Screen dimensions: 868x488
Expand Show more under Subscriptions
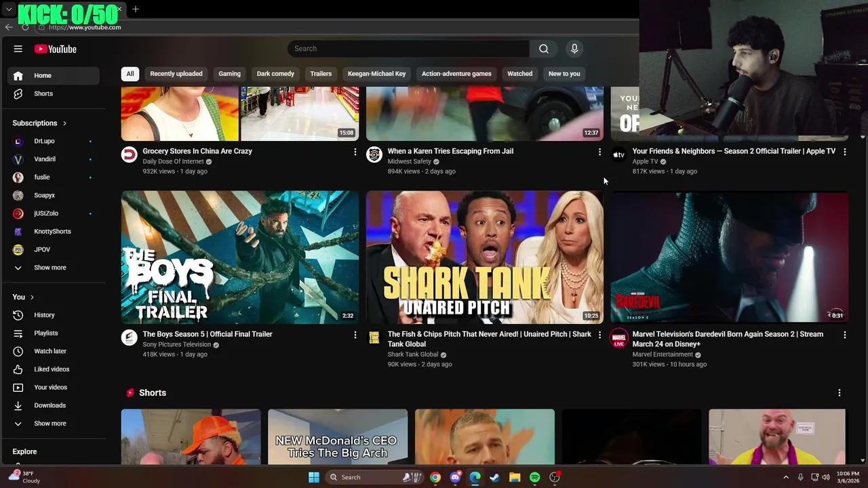coord(54,268)
